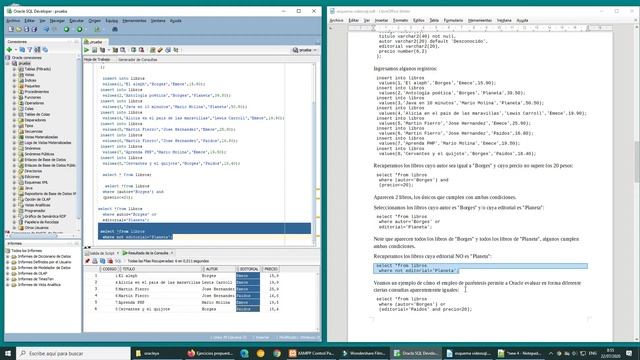
Task: Sort by the CODIGO column header
Action: pyautogui.click(x=109, y=269)
